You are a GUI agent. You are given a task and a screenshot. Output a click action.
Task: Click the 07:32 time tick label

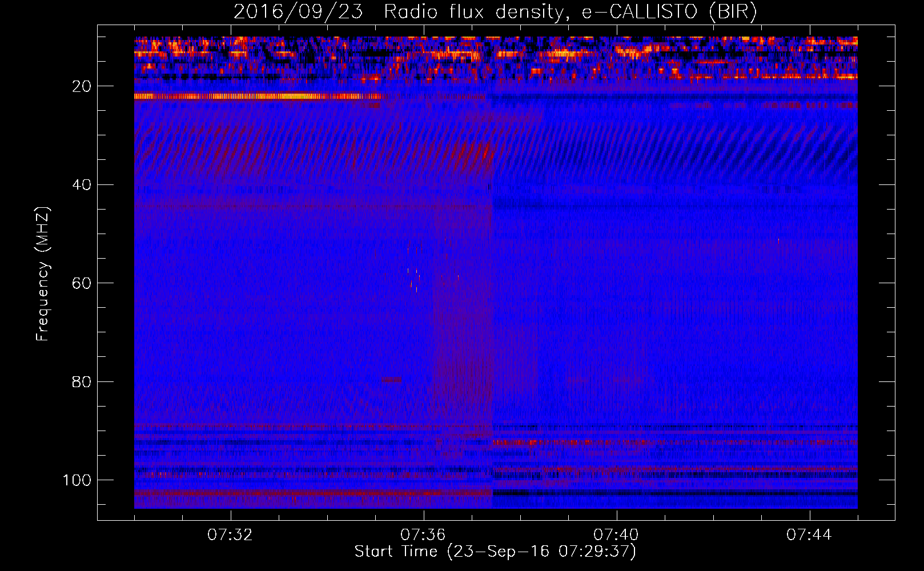click(230, 535)
